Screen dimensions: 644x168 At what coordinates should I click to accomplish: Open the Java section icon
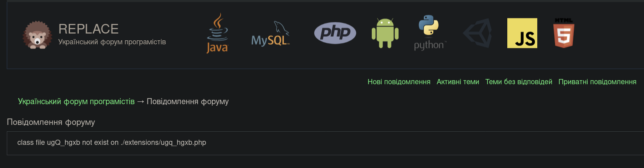[x=217, y=33]
